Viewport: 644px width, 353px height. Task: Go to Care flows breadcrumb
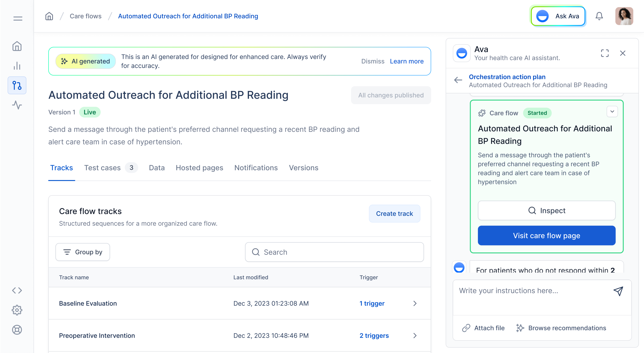point(86,16)
